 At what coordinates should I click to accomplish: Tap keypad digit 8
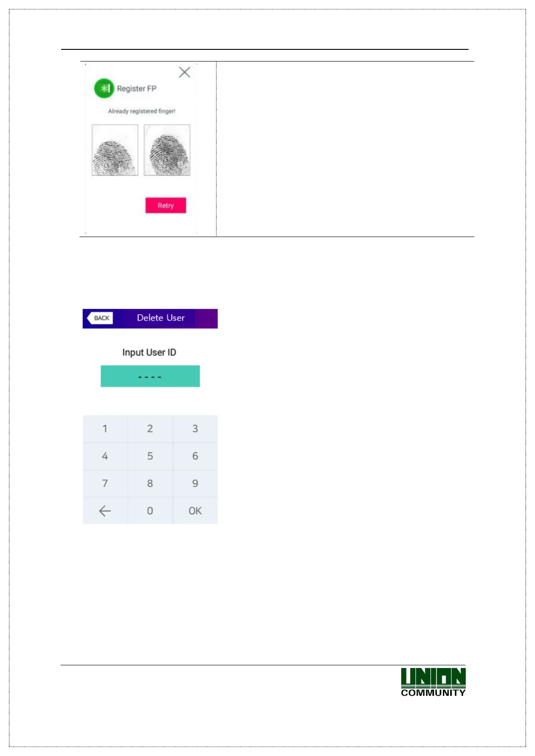pyautogui.click(x=150, y=483)
